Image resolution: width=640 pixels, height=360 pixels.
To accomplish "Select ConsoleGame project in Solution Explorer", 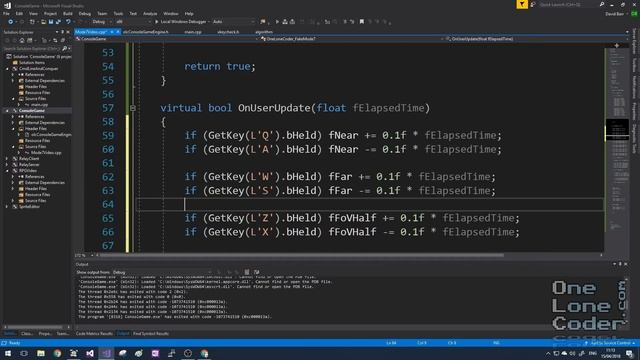I will point(31,111).
